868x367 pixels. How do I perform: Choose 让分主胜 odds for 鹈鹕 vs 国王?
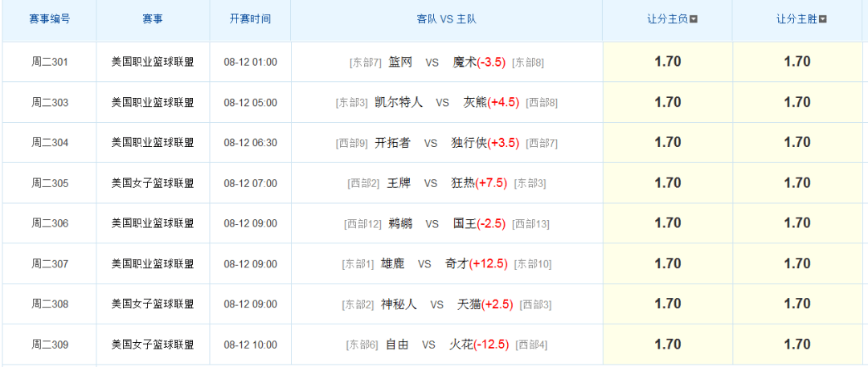point(796,223)
